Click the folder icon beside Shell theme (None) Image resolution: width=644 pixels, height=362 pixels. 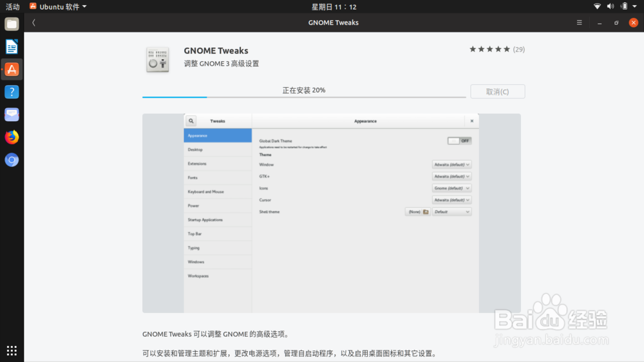[426, 212]
